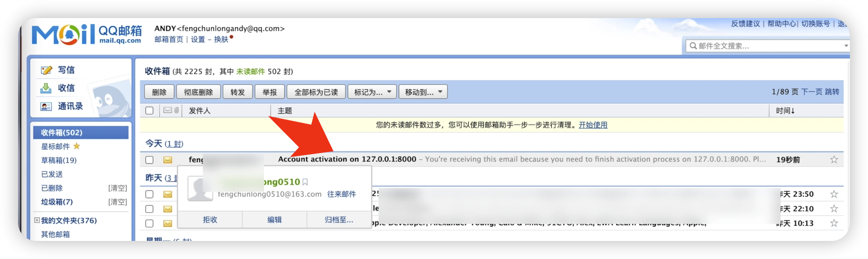Screen dimensions: 868x259
Task: Click the 删除 button
Action: [x=159, y=92]
